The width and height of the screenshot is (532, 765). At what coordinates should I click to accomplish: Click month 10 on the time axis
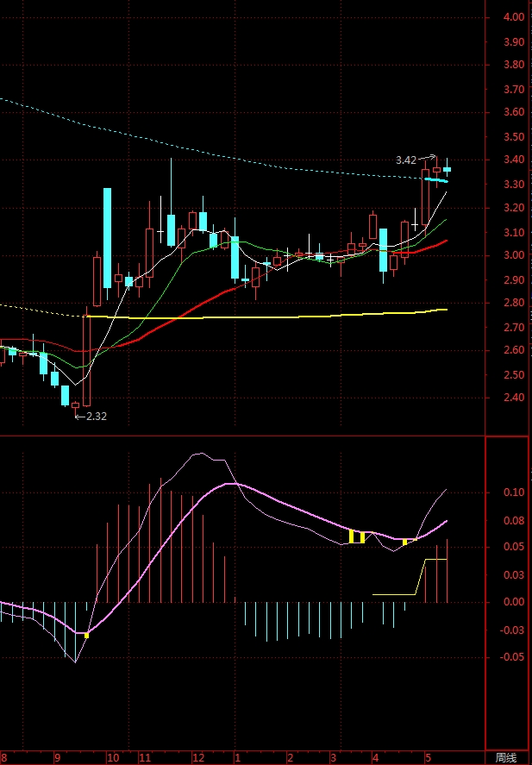coord(113,758)
